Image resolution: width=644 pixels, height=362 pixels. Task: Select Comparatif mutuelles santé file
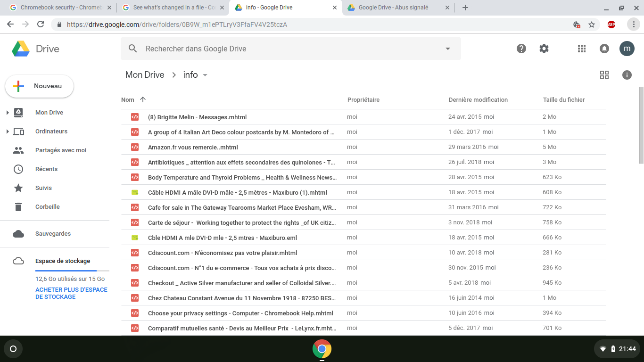pos(363,328)
